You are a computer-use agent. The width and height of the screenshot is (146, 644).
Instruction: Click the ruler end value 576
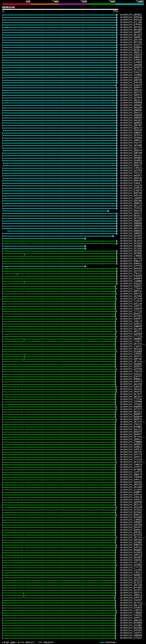click(115, 11)
